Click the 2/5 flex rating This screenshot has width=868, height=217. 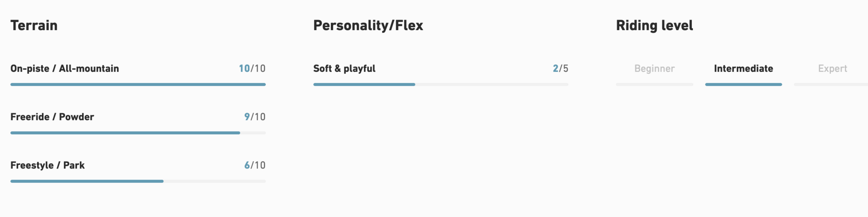[560, 68]
